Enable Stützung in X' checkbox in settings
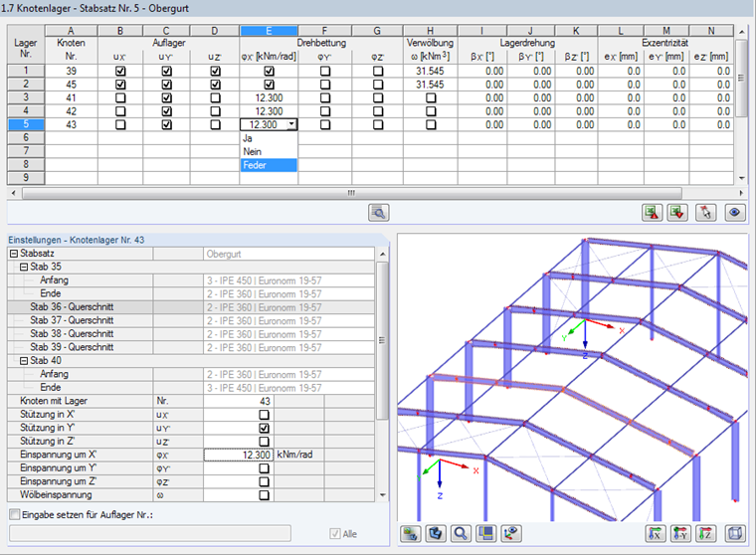Image resolution: width=756 pixels, height=555 pixels. click(264, 415)
